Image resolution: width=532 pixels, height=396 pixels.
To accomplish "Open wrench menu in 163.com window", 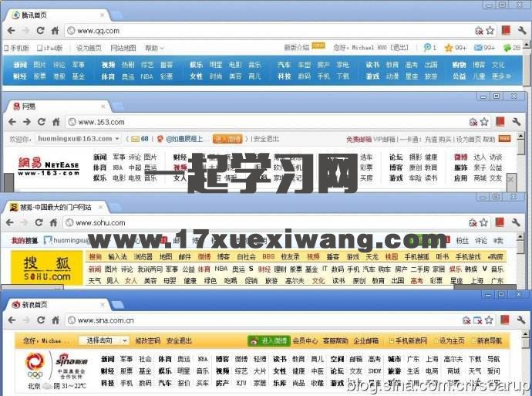I will coord(517,122).
